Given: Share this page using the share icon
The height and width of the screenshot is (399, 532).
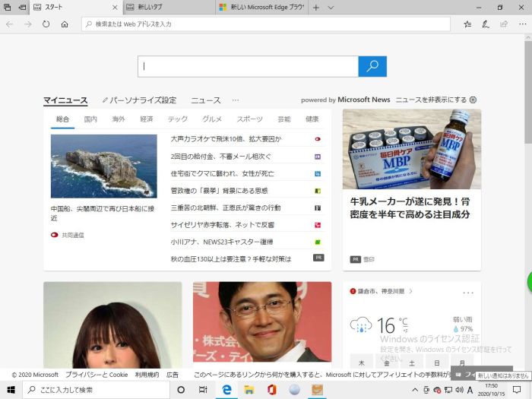Looking at the screenshot, I should 503,24.
